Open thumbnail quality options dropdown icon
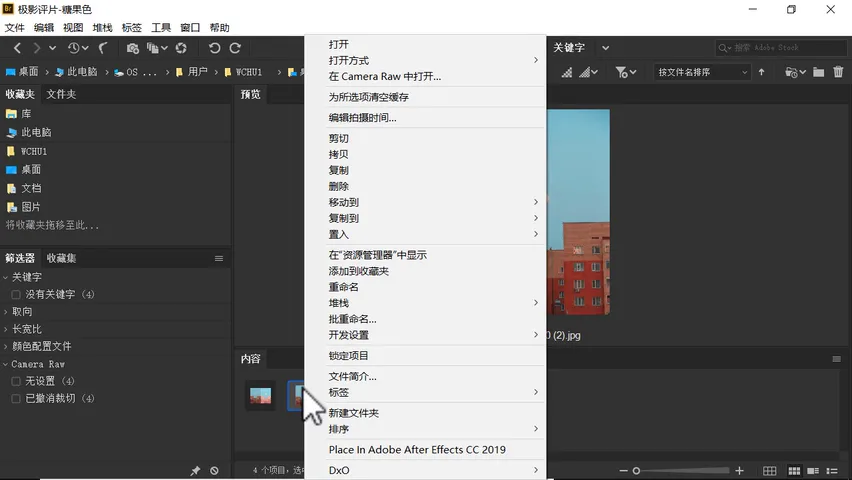 (x=588, y=72)
